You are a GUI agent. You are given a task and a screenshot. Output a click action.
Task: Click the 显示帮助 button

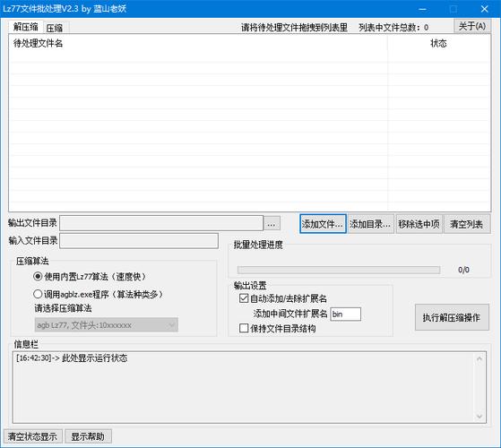[x=88, y=436]
